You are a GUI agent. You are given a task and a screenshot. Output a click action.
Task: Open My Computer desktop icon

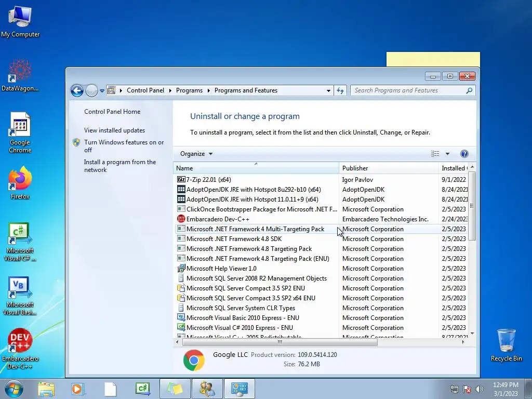(x=20, y=21)
